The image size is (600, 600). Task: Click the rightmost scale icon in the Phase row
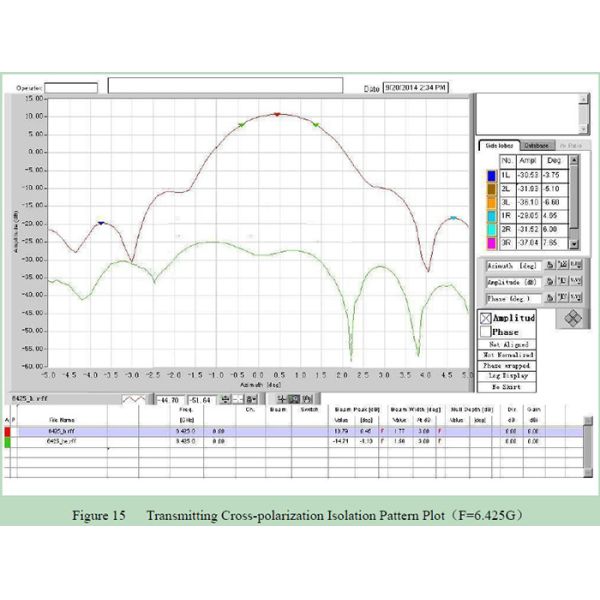575,298
